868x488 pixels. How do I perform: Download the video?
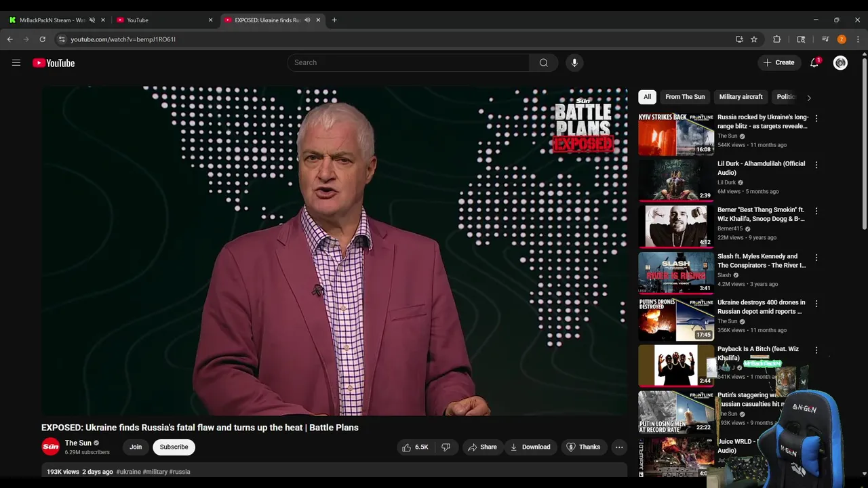click(x=530, y=447)
